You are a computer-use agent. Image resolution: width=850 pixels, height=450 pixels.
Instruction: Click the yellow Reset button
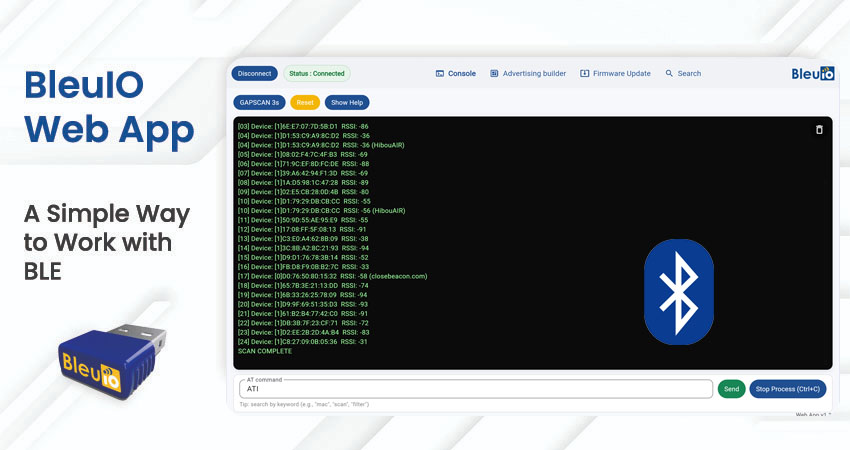pyautogui.click(x=305, y=102)
